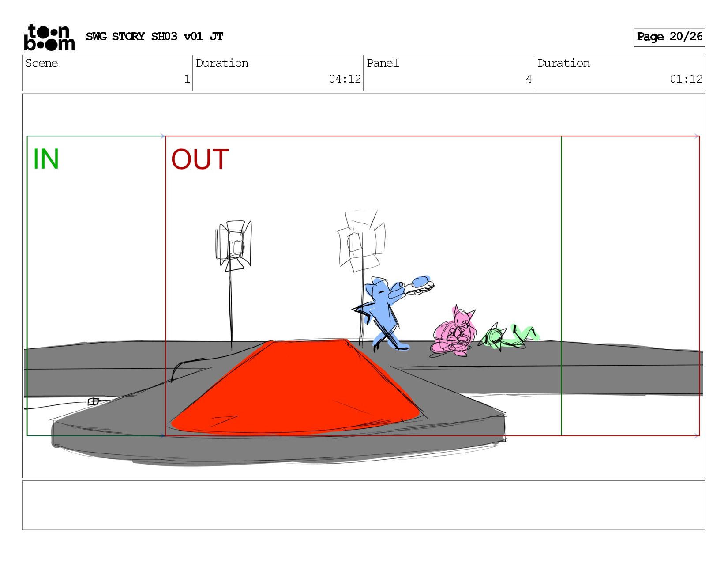The width and height of the screenshot is (728, 563).
Task: Click the scene number '1'
Action: coord(187,79)
